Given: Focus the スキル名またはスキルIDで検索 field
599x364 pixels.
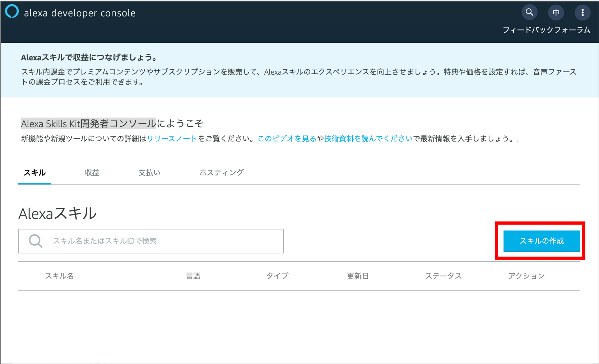Looking at the screenshot, I should point(162,241).
